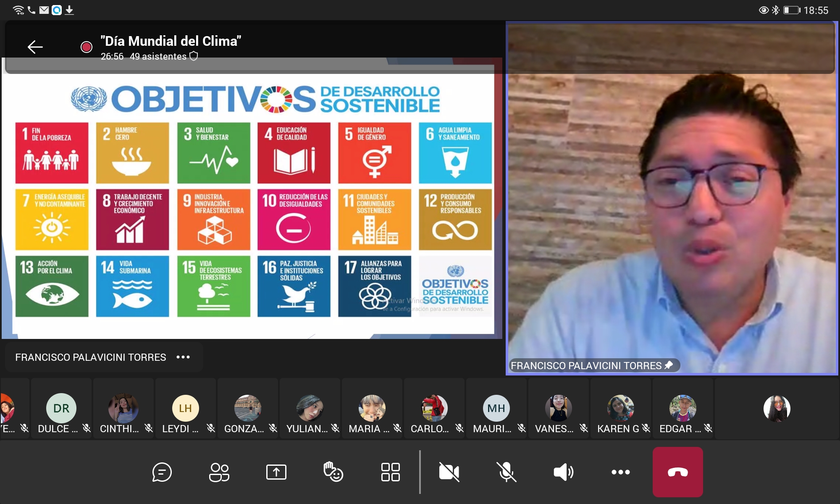Unmute the microphone
The image size is (840, 504).
pyautogui.click(x=506, y=472)
